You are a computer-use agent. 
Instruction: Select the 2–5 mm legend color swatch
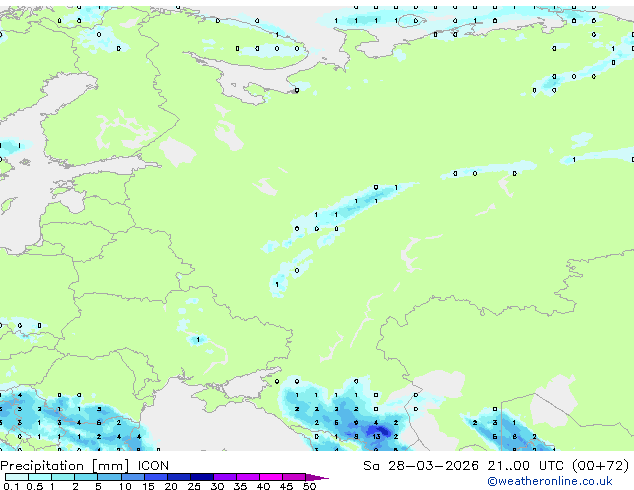86,477
